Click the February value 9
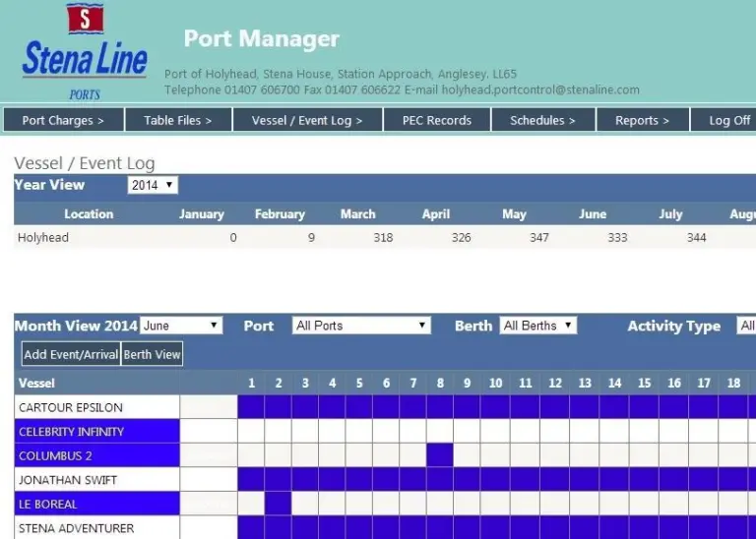 coord(311,237)
